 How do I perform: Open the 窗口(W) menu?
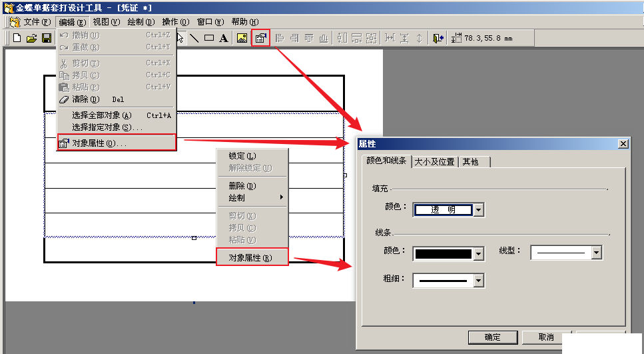coord(210,22)
